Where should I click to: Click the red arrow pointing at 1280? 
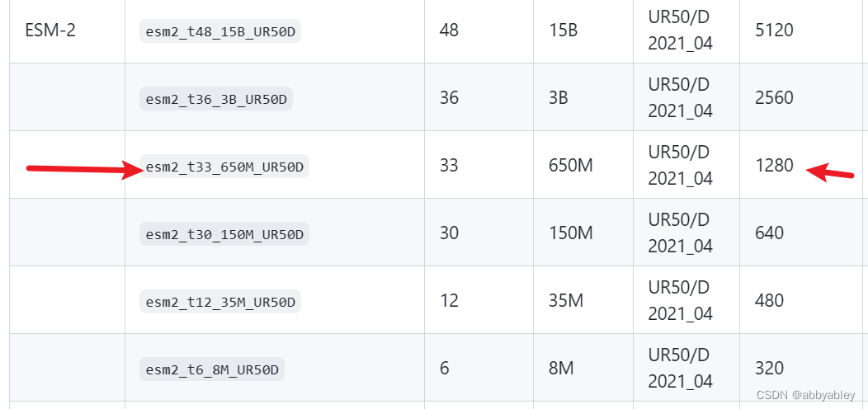point(830,172)
